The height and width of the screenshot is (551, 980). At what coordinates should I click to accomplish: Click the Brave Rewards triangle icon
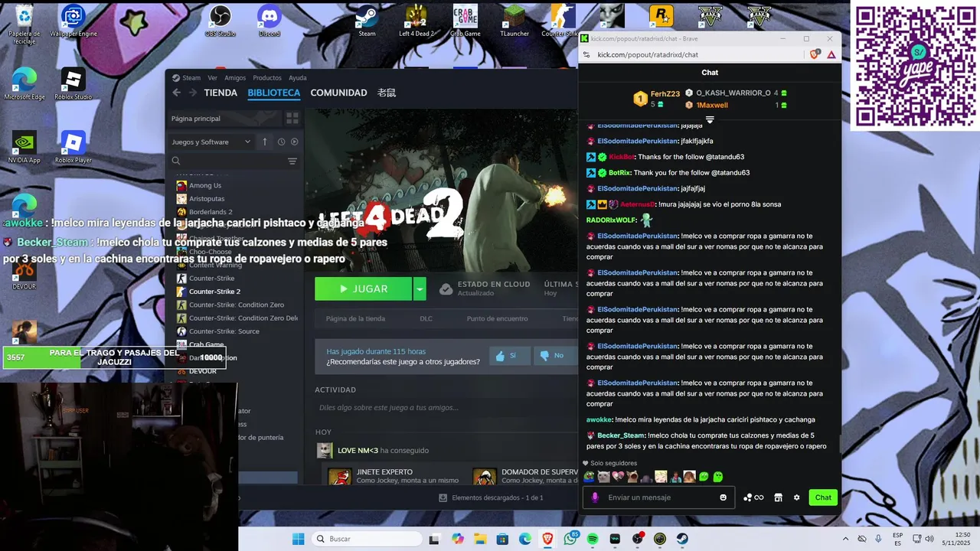pos(831,54)
